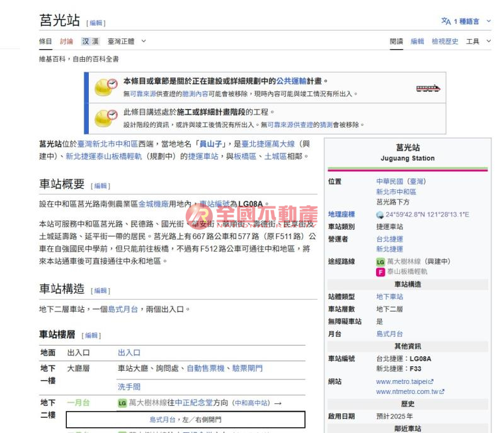Viewport: 504px width, 433px height.
Task: Click the green LG badge in infobox
Action: (x=380, y=261)
